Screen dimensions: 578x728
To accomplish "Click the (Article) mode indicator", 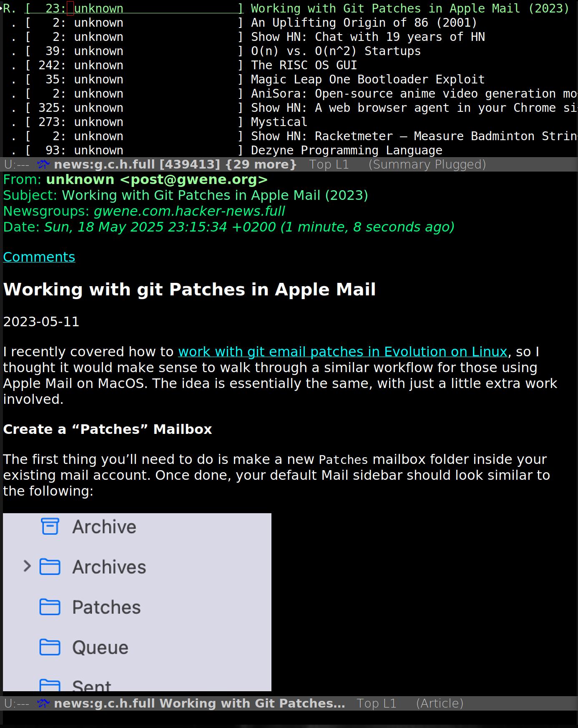I will (440, 703).
